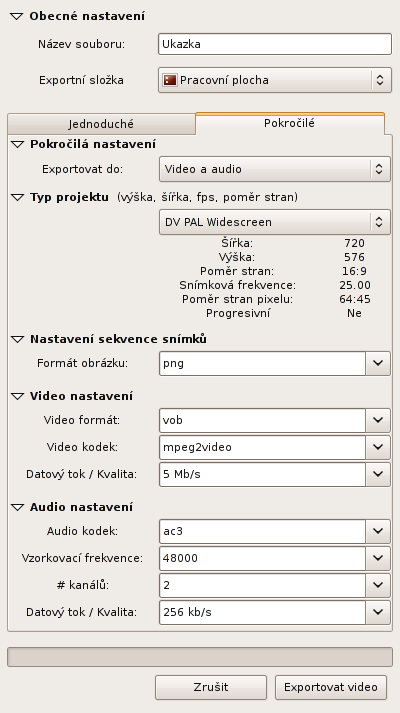This screenshot has height=713, width=400.
Task: Open the Audio kodek ac3 arrow
Action: click(378, 531)
